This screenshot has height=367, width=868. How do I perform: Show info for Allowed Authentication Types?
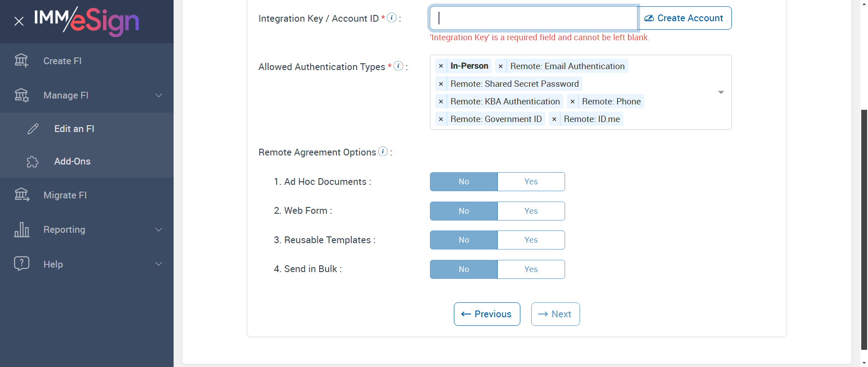pos(398,66)
